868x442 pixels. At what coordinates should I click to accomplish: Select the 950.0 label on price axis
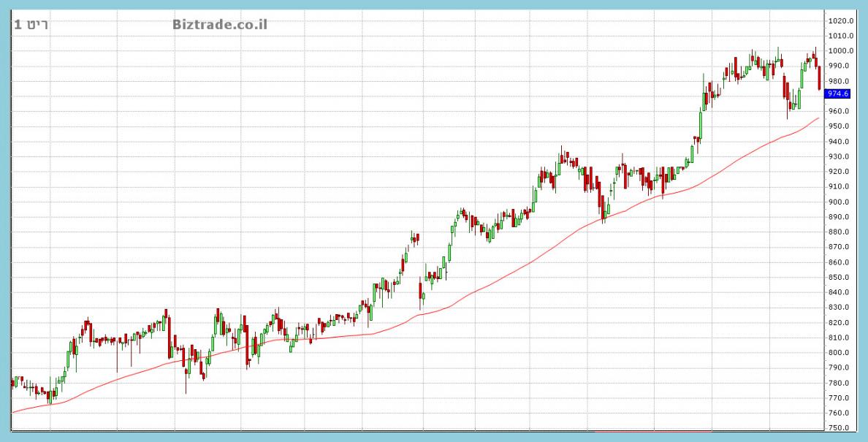(840, 126)
